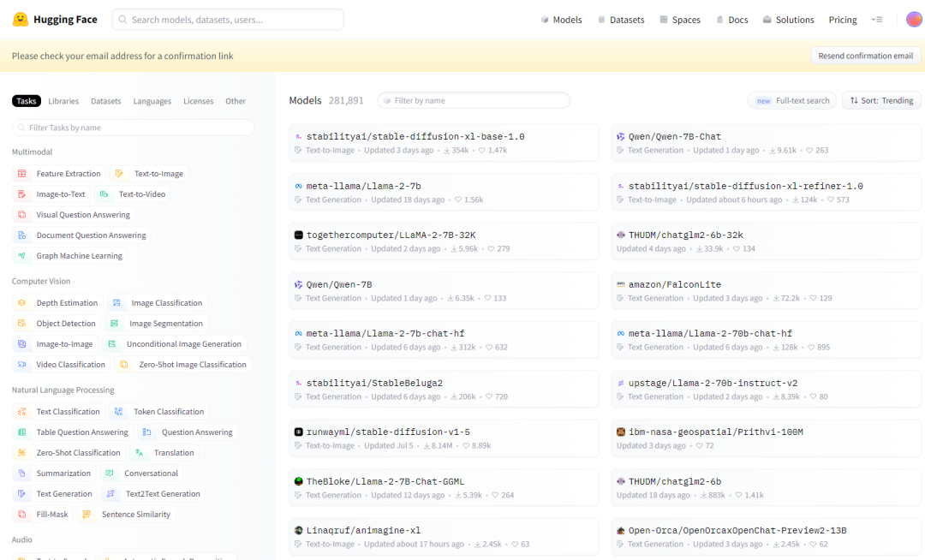Viewport: 925px width, 560px height.
Task: Click the Video Classification icon
Action: [21, 365]
